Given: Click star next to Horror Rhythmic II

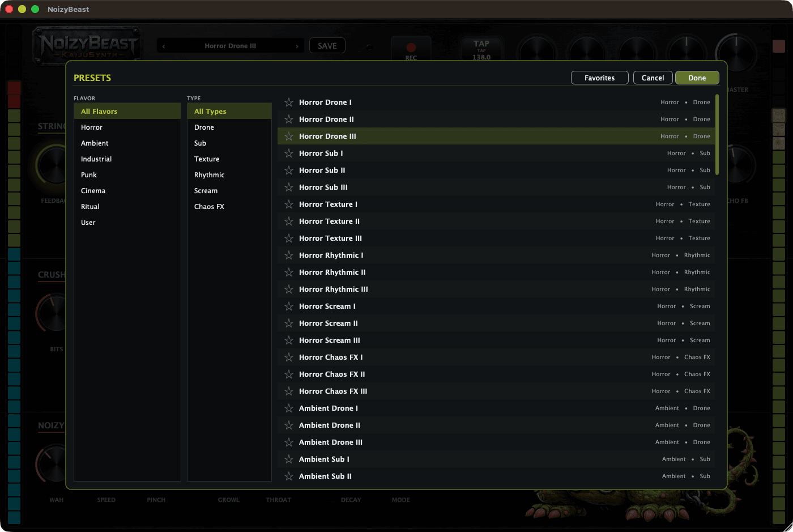Looking at the screenshot, I should pos(289,273).
